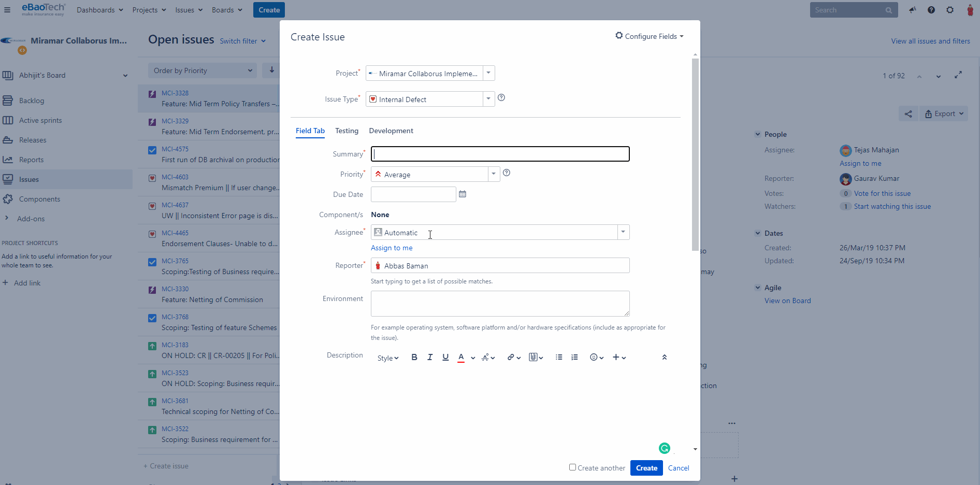
Task: Click the Due Date input field
Action: (x=413, y=194)
